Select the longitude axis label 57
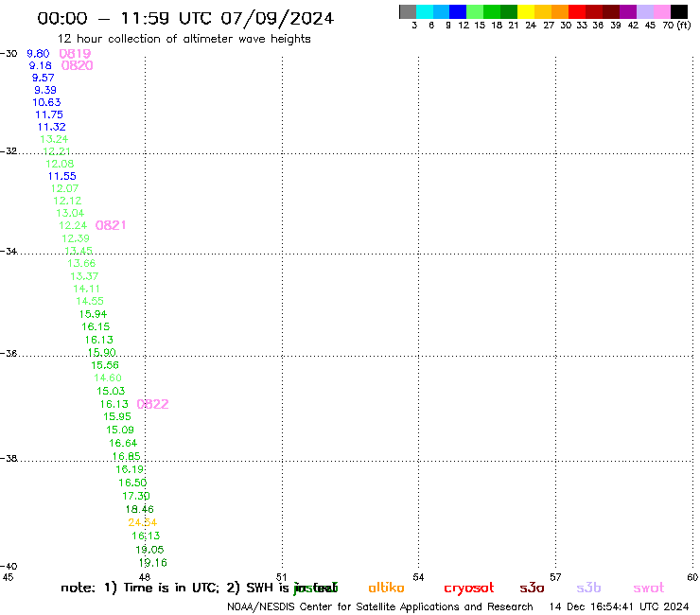700x615 pixels. pyautogui.click(x=555, y=577)
